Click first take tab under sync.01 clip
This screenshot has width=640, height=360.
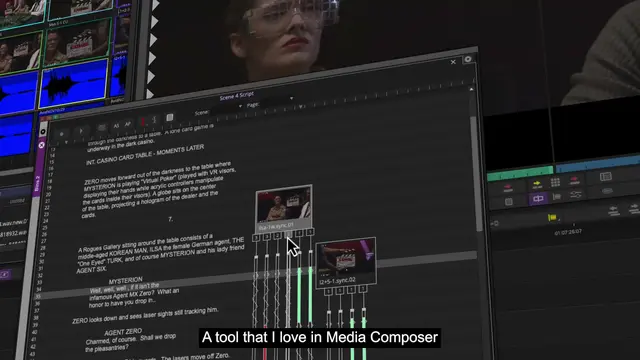(256, 238)
